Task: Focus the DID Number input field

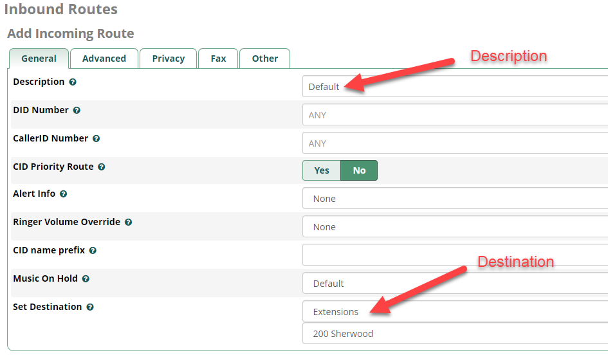Action: [x=456, y=114]
